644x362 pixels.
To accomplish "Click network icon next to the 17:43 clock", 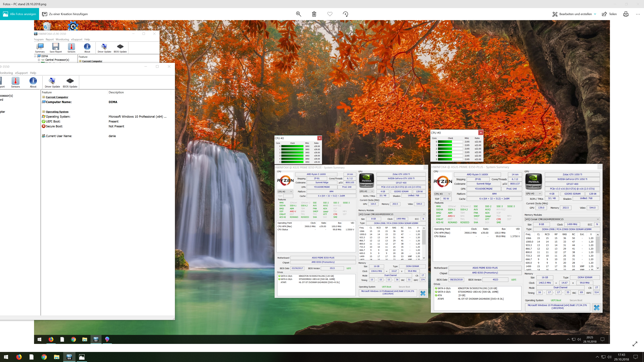I will click(x=603, y=357).
